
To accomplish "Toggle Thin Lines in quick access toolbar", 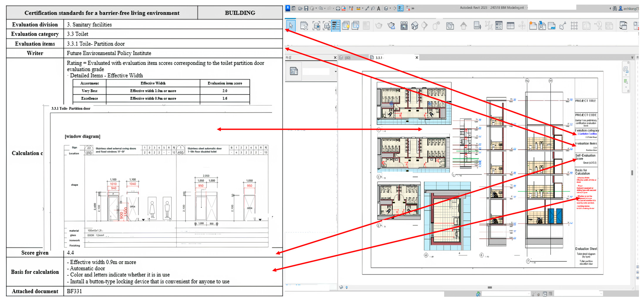I will pyautogui.click(x=400, y=8).
